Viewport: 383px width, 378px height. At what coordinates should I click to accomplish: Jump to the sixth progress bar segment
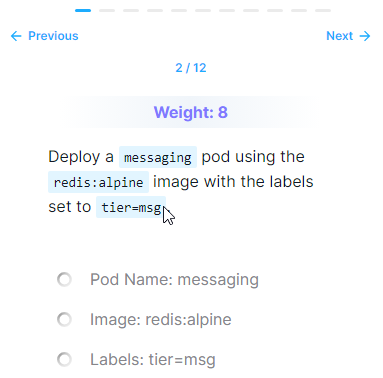(203, 10)
